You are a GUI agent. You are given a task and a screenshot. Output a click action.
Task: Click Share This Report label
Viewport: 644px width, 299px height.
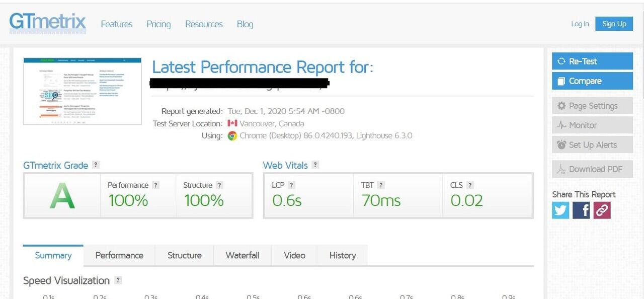(x=584, y=194)
